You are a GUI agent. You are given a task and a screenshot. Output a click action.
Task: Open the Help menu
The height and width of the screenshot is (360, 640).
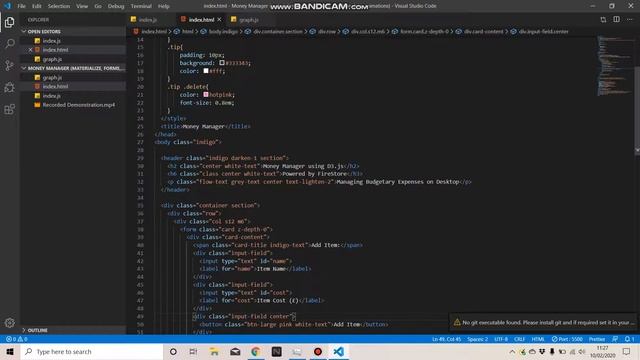coord(164,6)
